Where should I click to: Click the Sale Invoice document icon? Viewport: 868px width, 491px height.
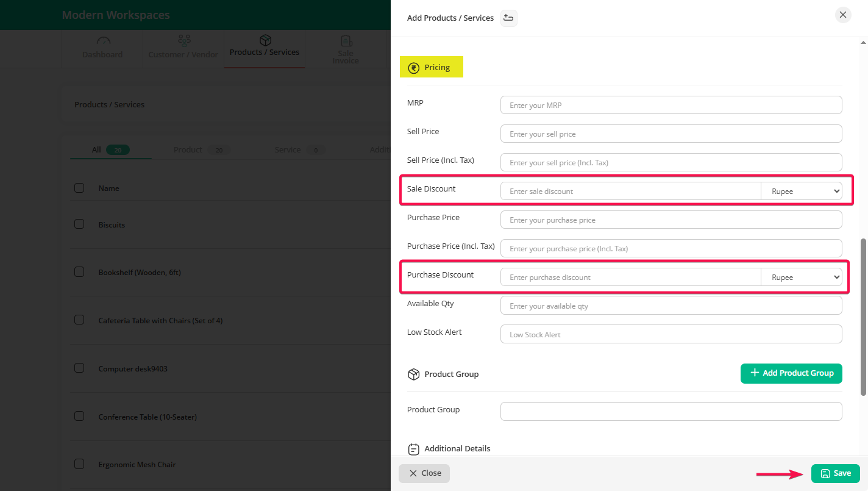(346, 41)
